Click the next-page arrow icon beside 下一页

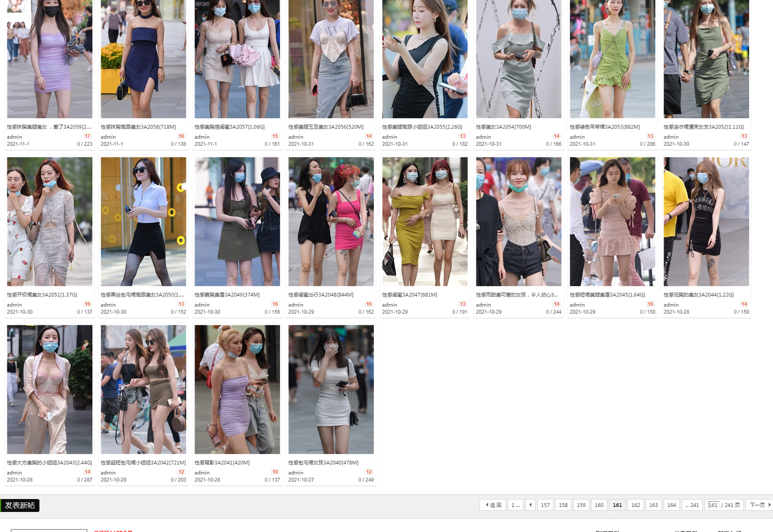770,505
